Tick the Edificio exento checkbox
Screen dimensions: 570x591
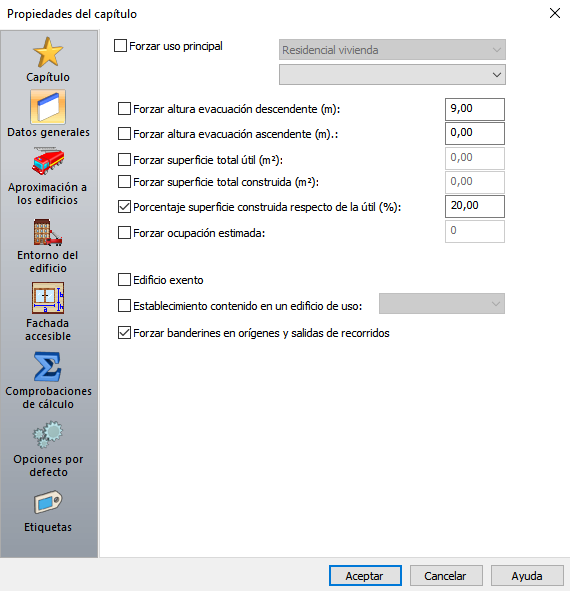click(124, 280)
